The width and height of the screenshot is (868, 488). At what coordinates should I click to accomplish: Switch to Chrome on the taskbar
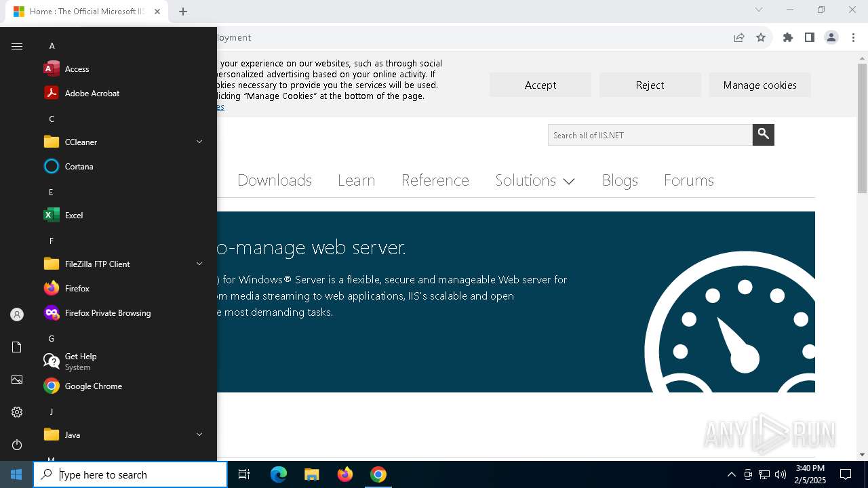click(x=378, y=474)
